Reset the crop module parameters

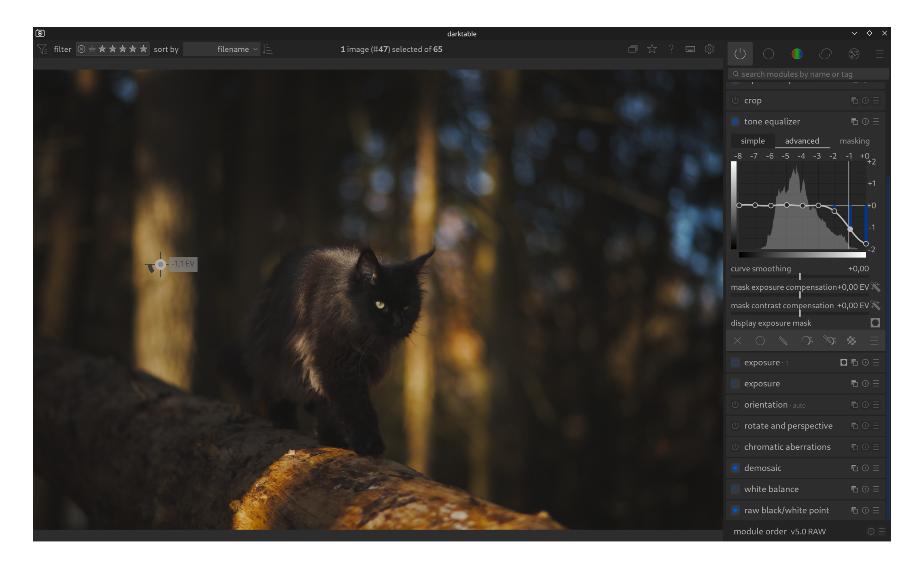(x=865, y=100)
